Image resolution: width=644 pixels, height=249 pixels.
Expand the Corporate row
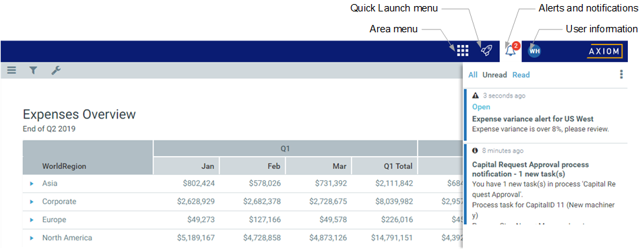point(32,202)
